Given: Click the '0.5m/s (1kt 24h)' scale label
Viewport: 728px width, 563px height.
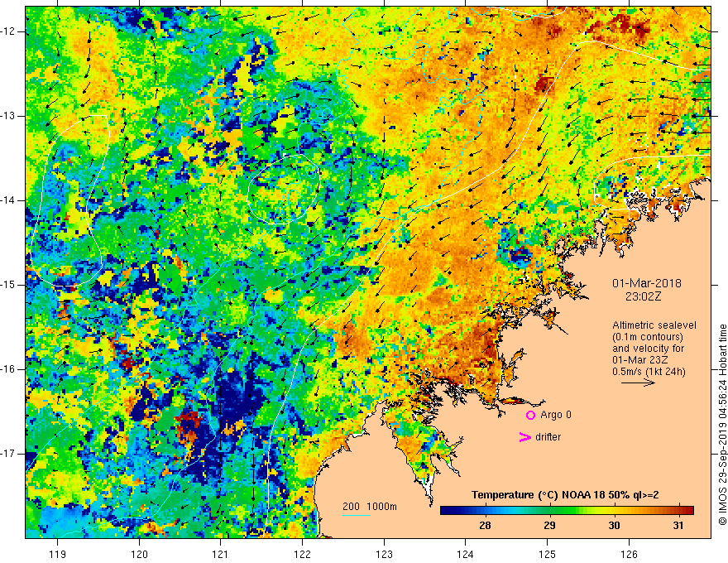Looking at the screenshot, I should 649,372.
